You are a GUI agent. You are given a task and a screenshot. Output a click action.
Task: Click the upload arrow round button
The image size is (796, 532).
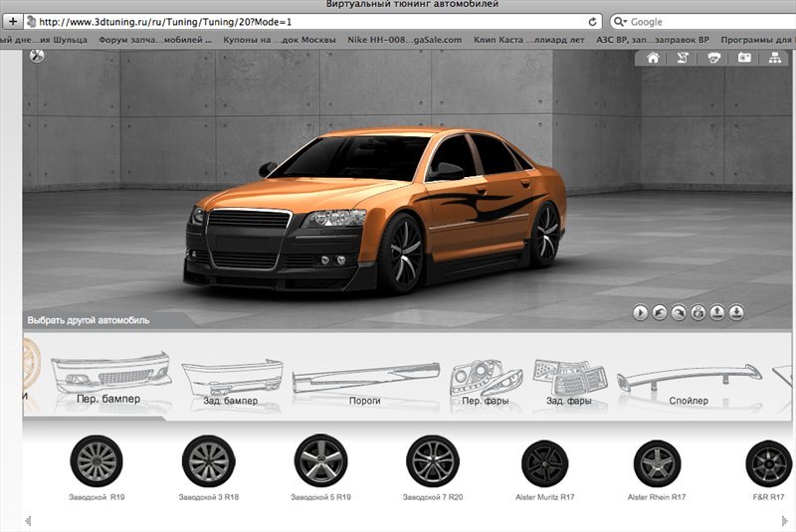pos(716,312)
